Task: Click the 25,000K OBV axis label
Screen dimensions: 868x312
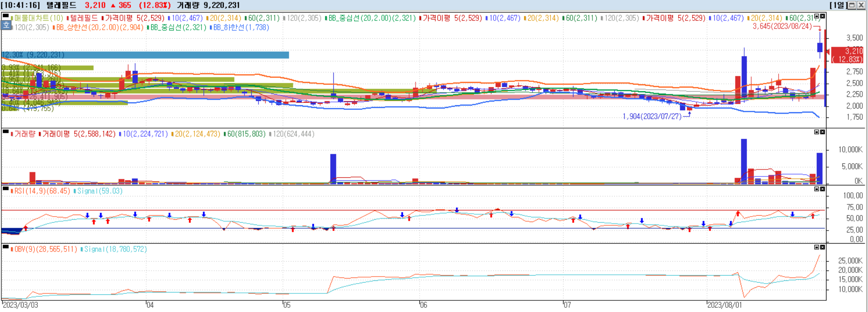Action: pos(850,261)
